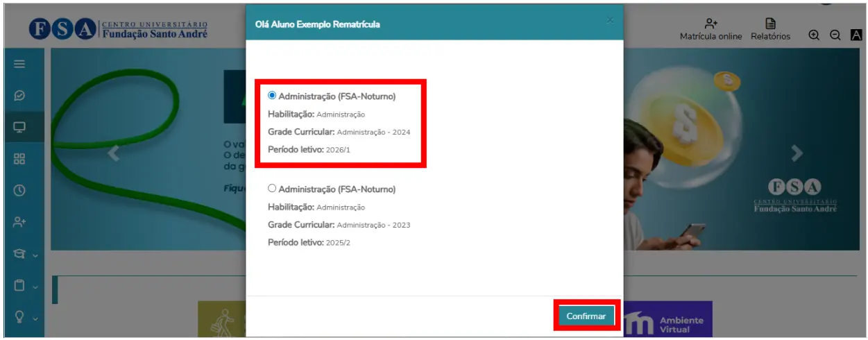The height and width of the screenshot is (340, 868).
Task: Expand the graduation cap sidebar menu
Action: 24,254
